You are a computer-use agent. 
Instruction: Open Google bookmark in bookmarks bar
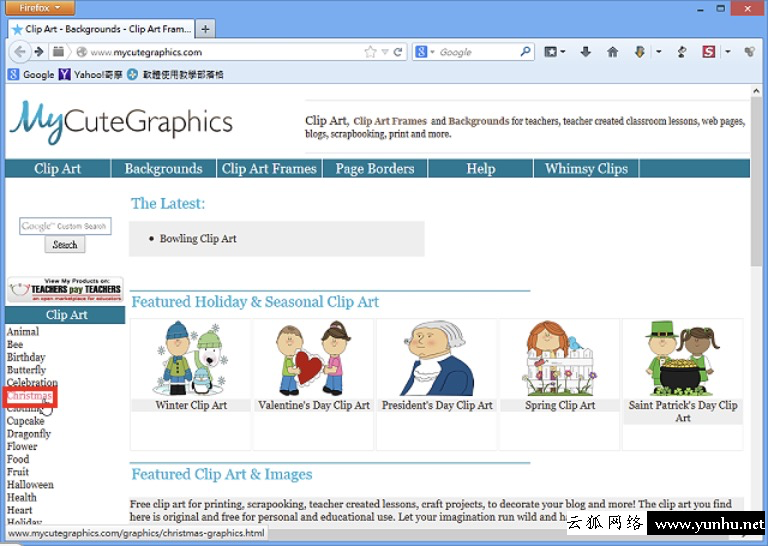coord(31,74)
